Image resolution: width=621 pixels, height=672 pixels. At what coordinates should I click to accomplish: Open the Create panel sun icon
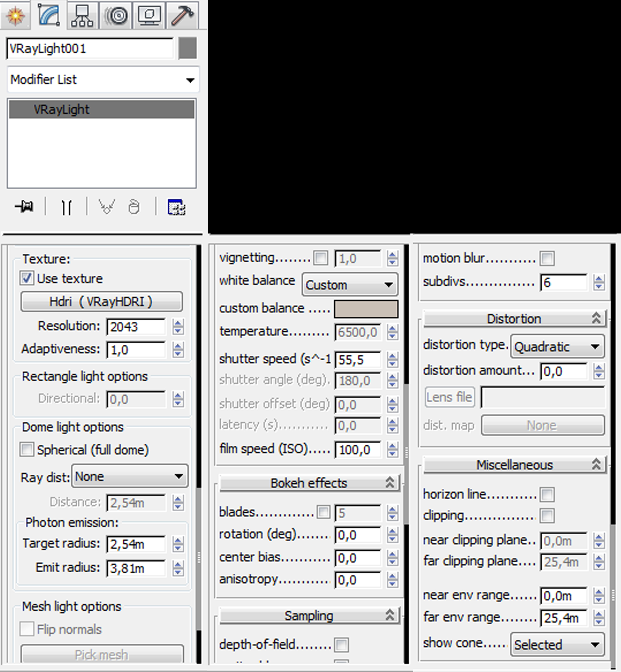[x=15, y=15]
